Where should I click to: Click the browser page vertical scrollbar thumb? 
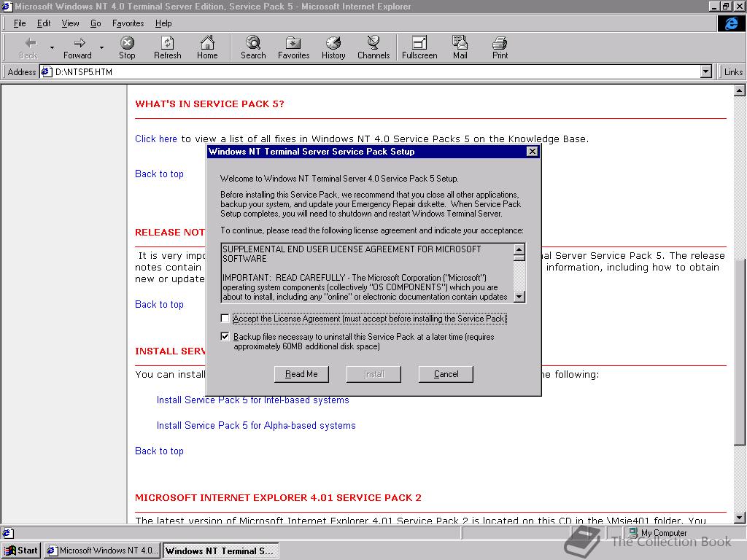(x=740, y=352)
